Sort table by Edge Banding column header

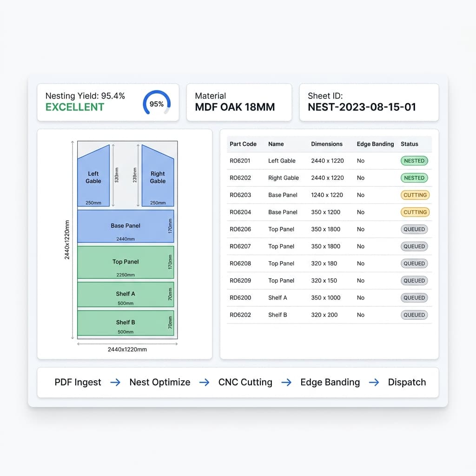(375, 144)
